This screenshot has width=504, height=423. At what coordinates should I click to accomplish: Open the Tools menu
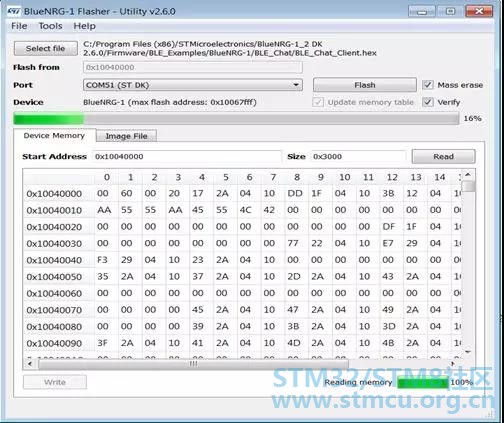50,26
